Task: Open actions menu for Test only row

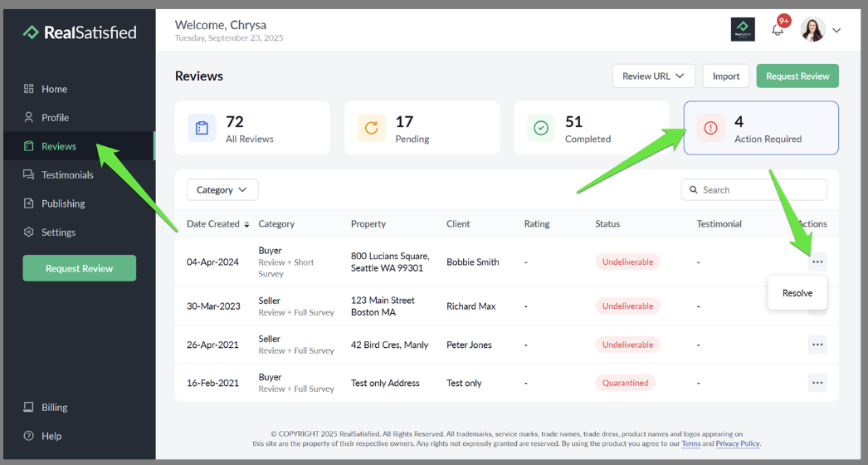Action: tap(817, 383)
